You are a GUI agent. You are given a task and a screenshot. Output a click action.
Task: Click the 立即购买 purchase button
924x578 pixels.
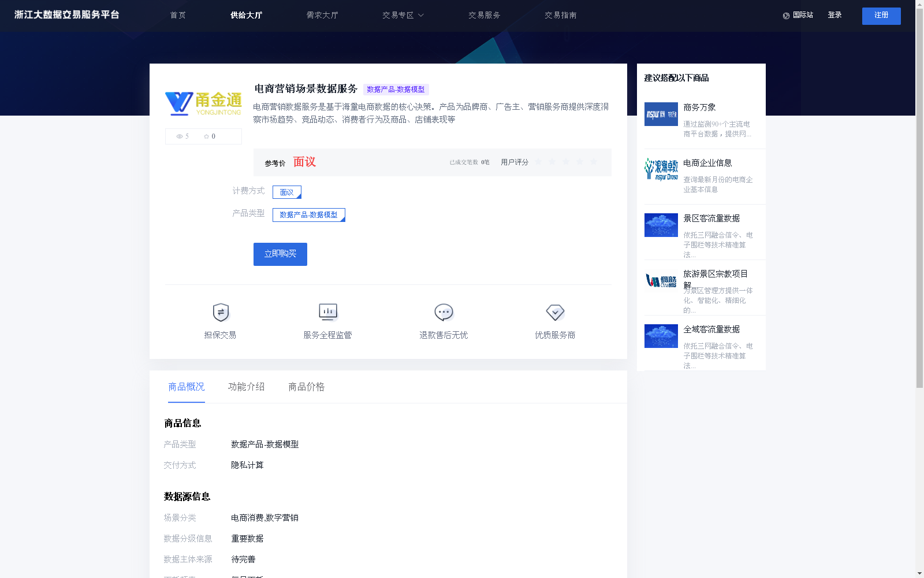coord(280,254)
